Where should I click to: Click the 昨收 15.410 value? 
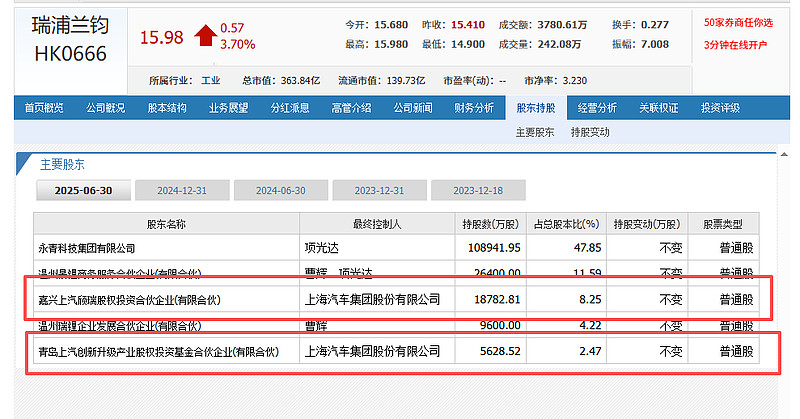[x=468, y=24]
